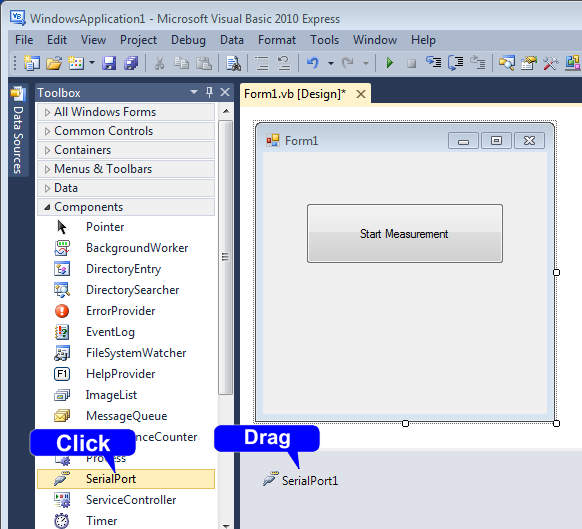This screenshot has width=582, height=529.
Task: Click the Stop Debugging square icon
Action: click(411, 63)
